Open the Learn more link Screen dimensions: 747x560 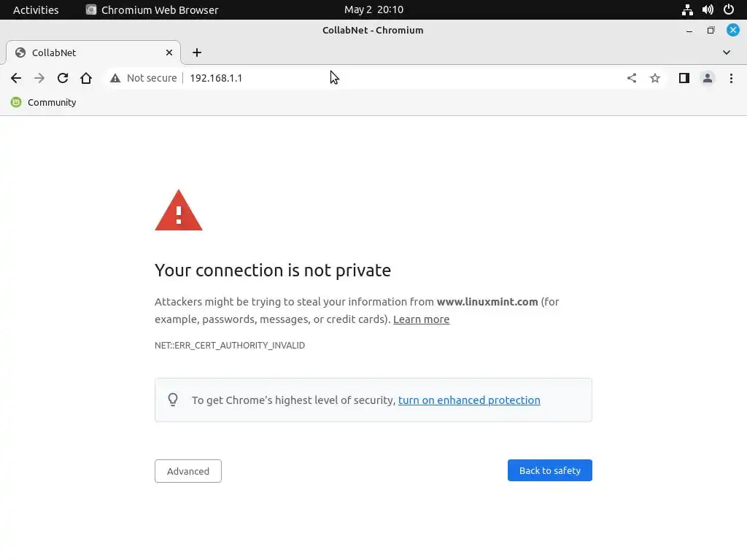point(421,319)
